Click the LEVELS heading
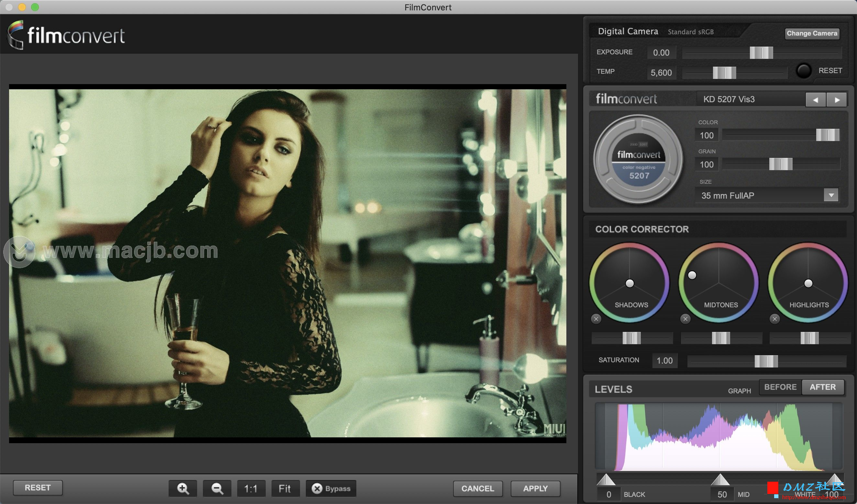 coord(613,389)
